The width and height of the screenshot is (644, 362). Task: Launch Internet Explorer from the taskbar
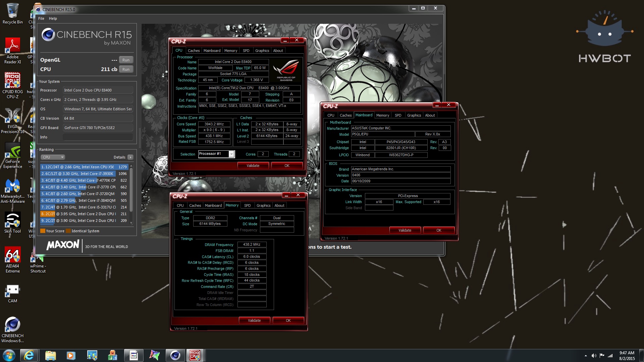(29, 355)
